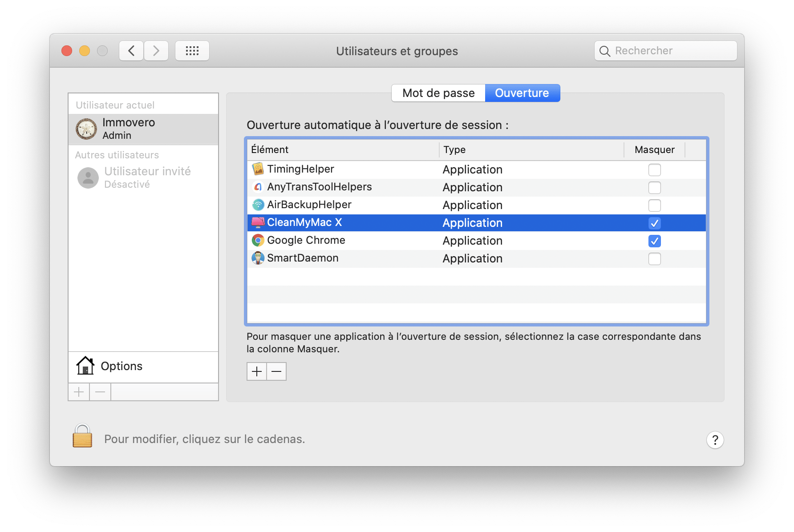This screenshot has width=794, height=532.
Task: Select the AnyTransToolHelpers row
Action: pos(477,187)
